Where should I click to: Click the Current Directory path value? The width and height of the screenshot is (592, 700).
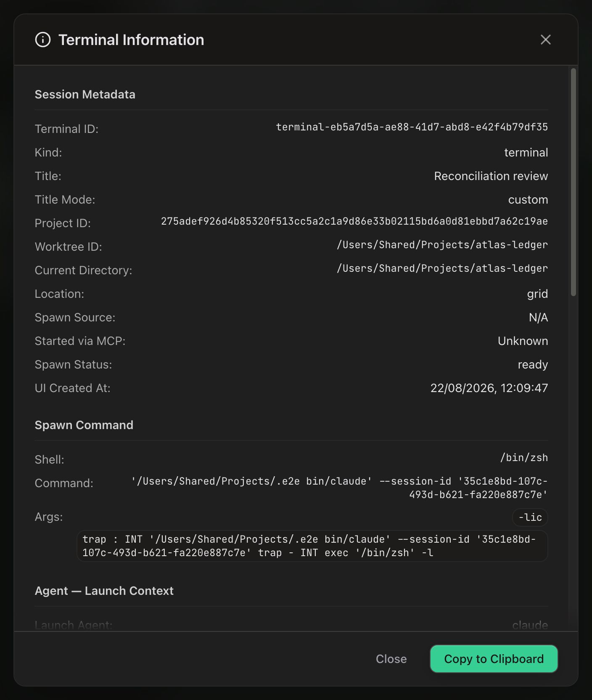pos(442,268)
